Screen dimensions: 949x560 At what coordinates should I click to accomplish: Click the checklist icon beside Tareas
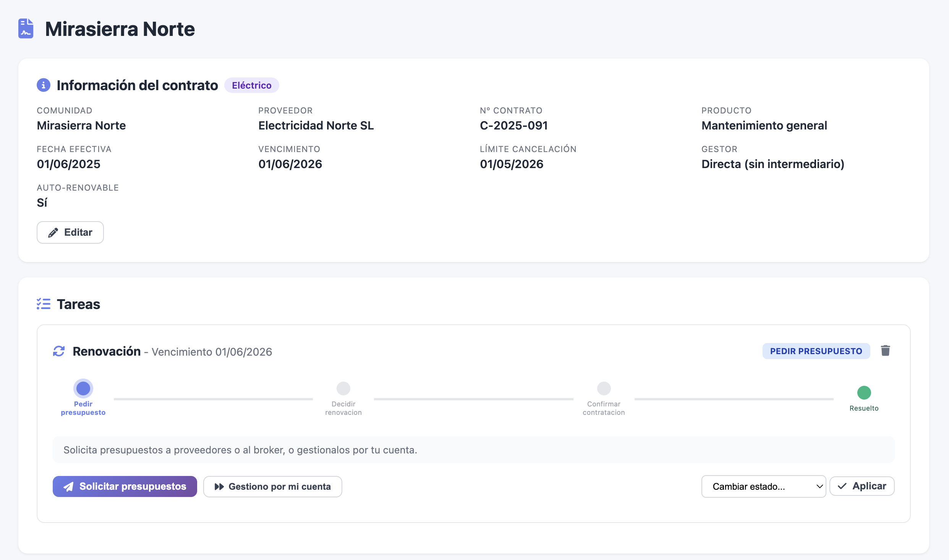(x=44, y=304)
